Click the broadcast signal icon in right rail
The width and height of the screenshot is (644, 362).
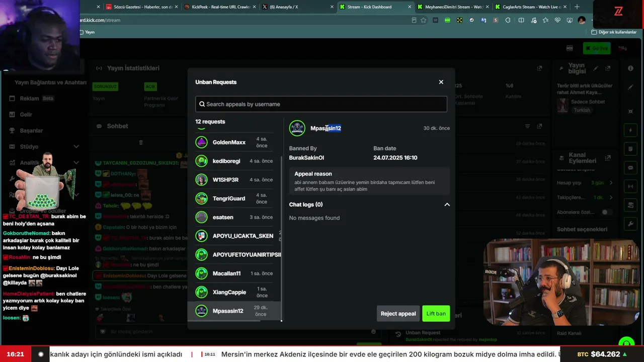pyautogui.click(x=630, y=187)
